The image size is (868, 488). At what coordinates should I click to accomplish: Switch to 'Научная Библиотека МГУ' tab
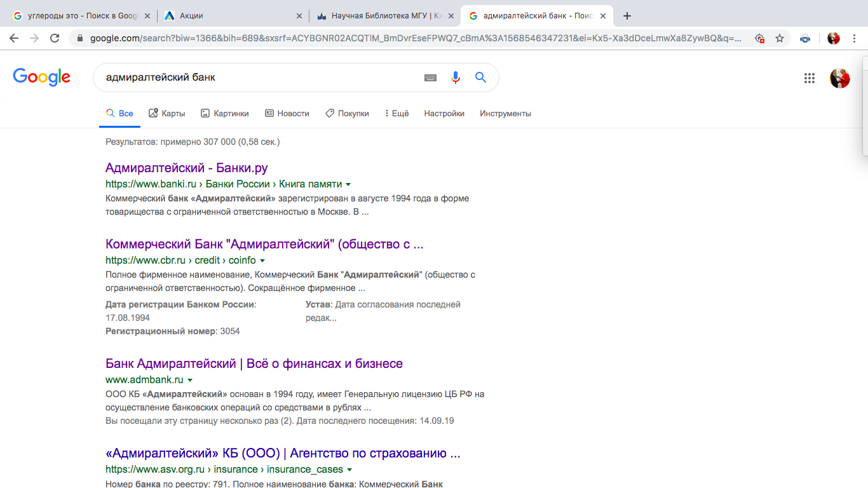point(385,15)
